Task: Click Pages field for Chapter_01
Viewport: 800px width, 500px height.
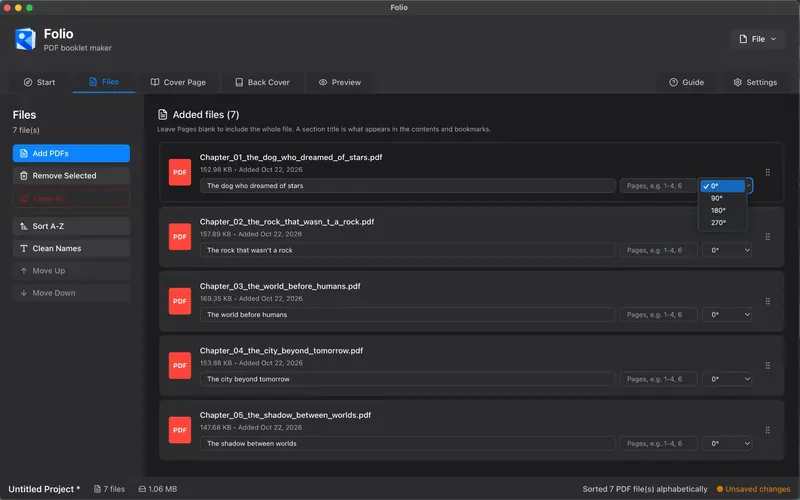Action: [658, 186]
